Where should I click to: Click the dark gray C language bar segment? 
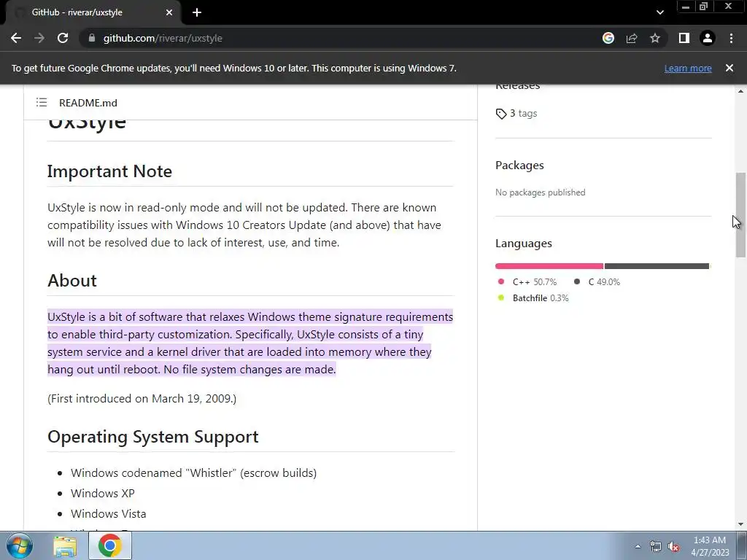click(x=657, y=266)
